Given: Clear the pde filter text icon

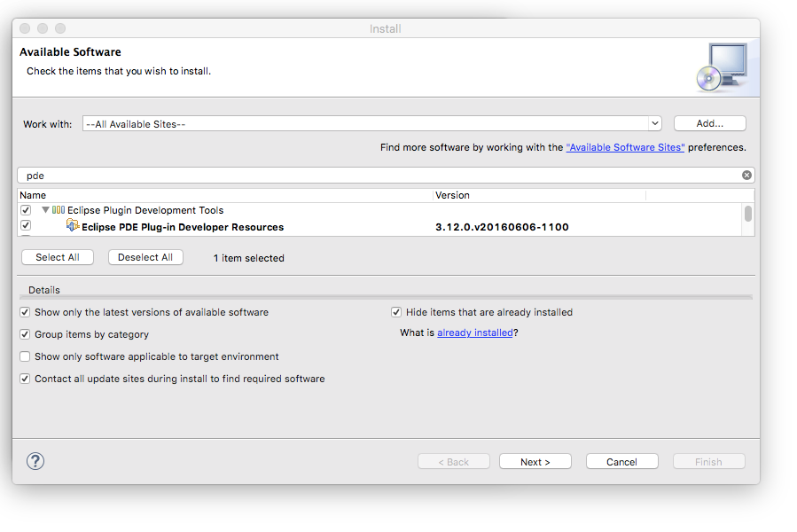Looking at the screenshot, I should (x=746, y=175).
